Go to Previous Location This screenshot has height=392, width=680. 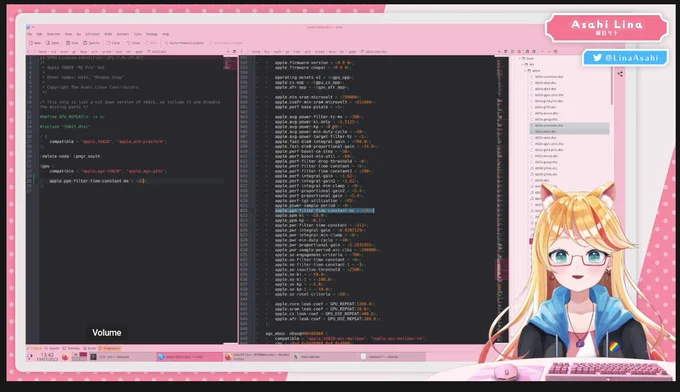[185, 43]
